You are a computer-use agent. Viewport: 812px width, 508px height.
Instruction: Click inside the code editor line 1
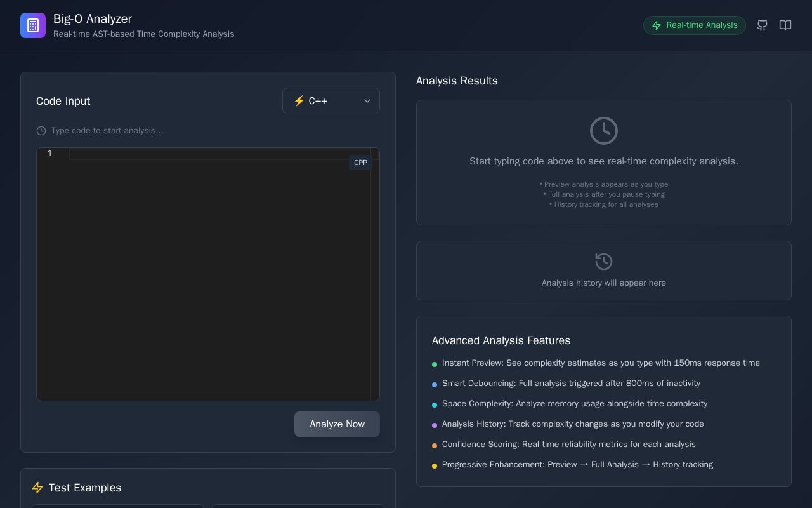219,154
